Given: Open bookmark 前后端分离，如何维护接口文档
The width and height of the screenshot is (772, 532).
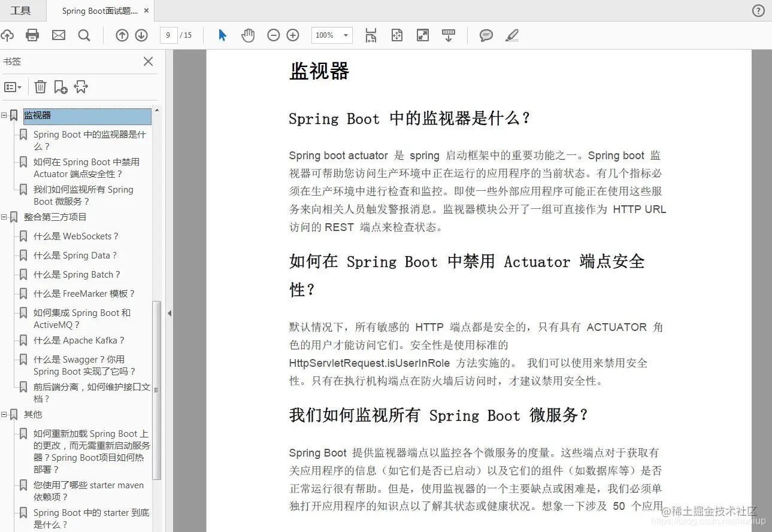Looking at the screenshot, I should [x=92, y=393].
